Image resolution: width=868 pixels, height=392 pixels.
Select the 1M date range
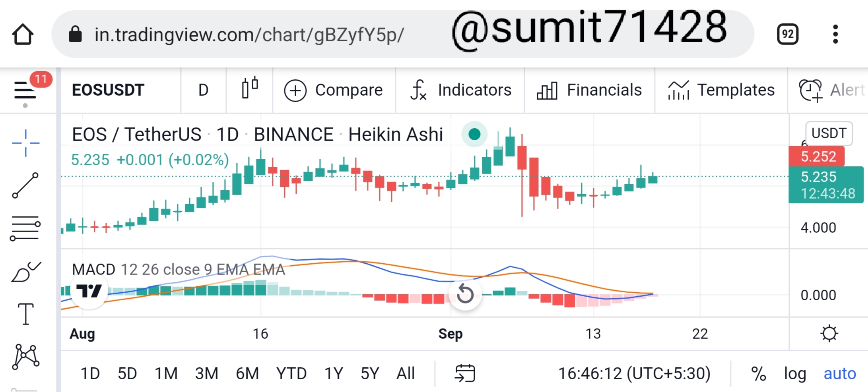coord(166,374)
